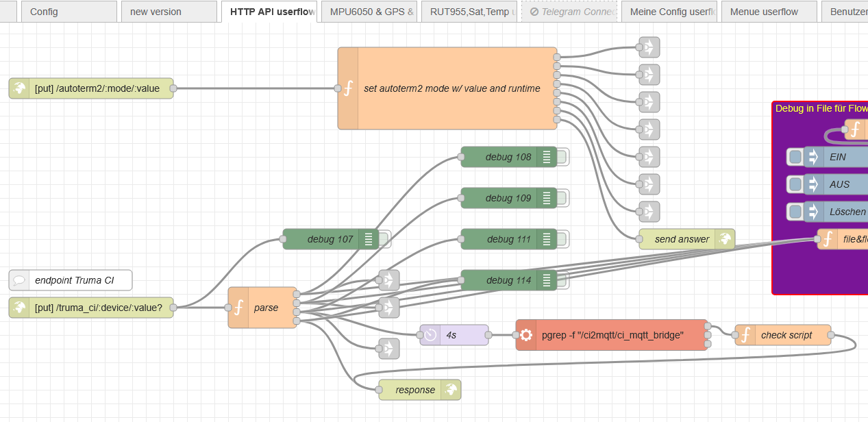Click globe icon on autoterm2 http-in node
The width and height of the screenshot is (868, 422).
pos(19,88)
